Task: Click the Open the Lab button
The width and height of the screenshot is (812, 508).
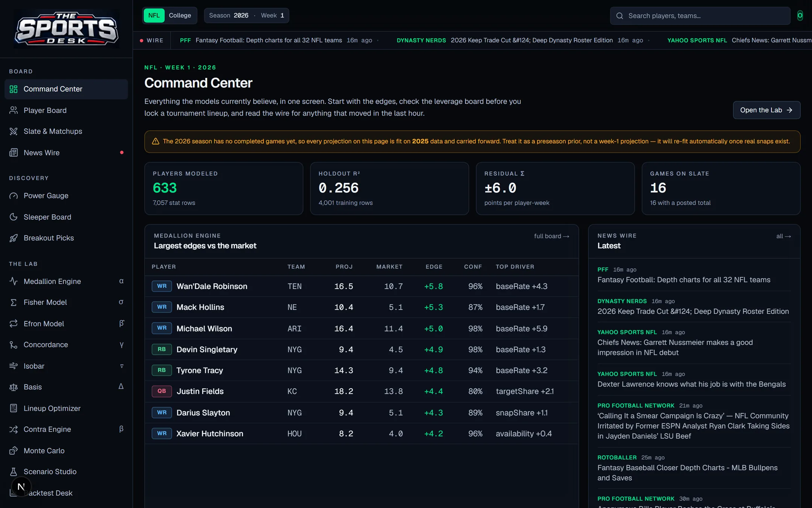Action: coord(767,110)
